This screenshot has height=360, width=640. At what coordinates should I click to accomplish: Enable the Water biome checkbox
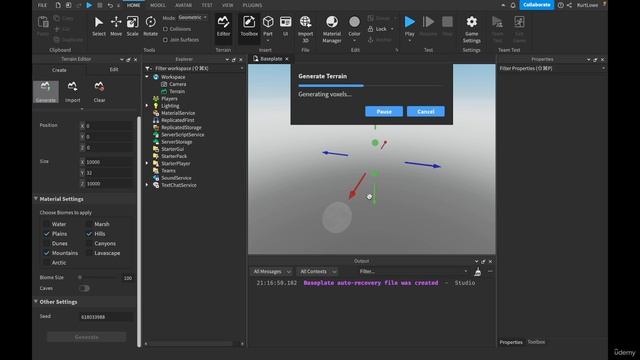tap(47, 224)
